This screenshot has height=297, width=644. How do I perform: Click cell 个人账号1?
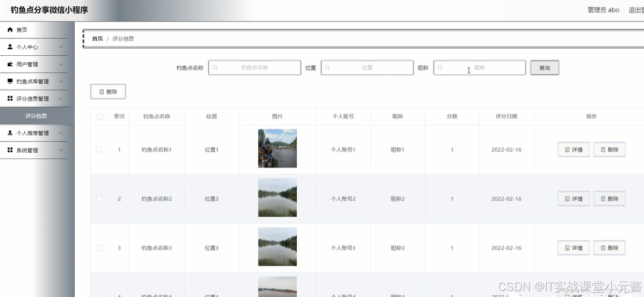[x=343, y=150]
